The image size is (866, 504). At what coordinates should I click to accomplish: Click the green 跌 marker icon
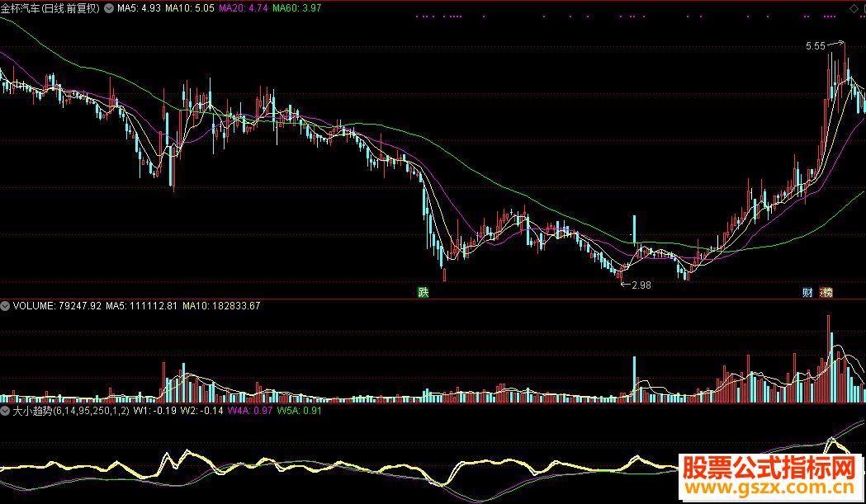coord(423,292)
